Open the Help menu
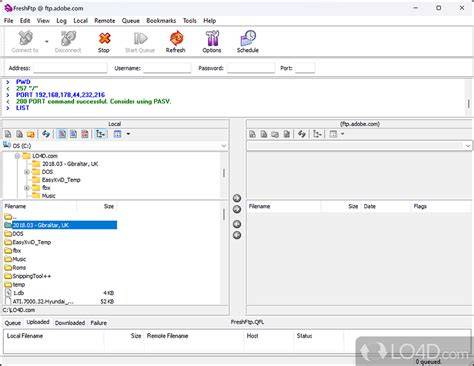474x366 pixels. [210, 21]
